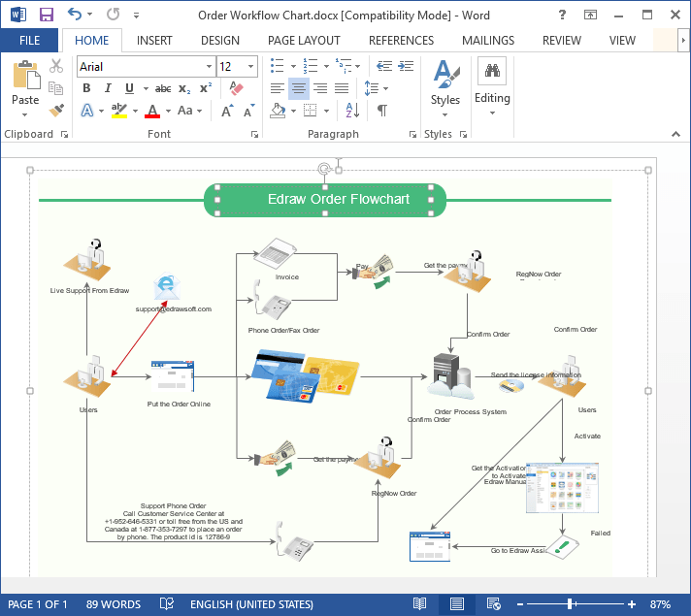Click the Shading paint bucket
Image resolution: width=691 pixels, height=616 pixels.
(278, 111)
